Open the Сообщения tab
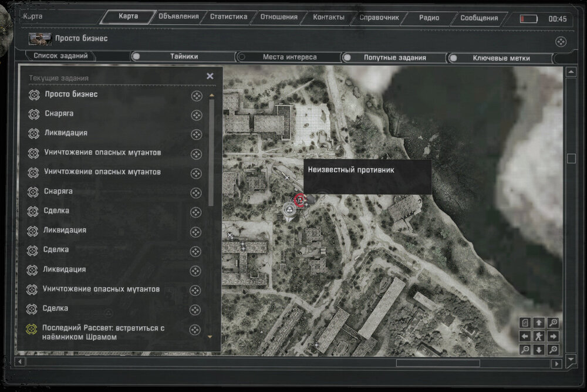 coord(479,18)
